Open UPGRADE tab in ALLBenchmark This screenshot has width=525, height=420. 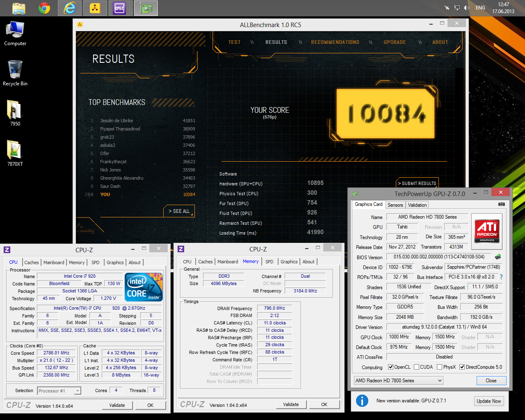pyautogui.click(x=395, y=42)
